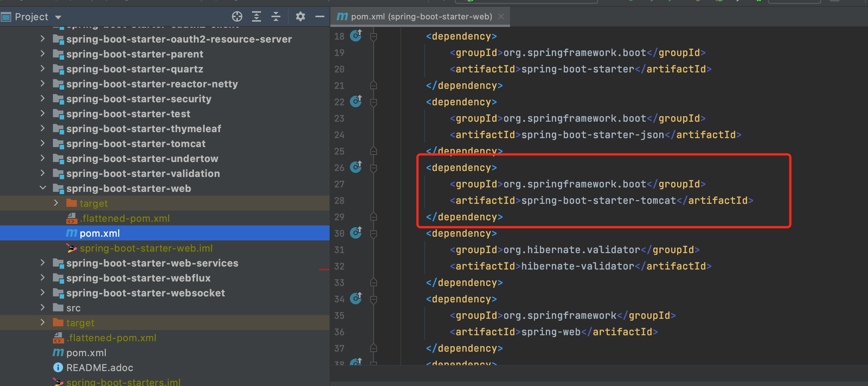The width and height of the screenshot is (868, 386).
Task: Click the dependency gutter icon on line 26
Action: (356, 167)
